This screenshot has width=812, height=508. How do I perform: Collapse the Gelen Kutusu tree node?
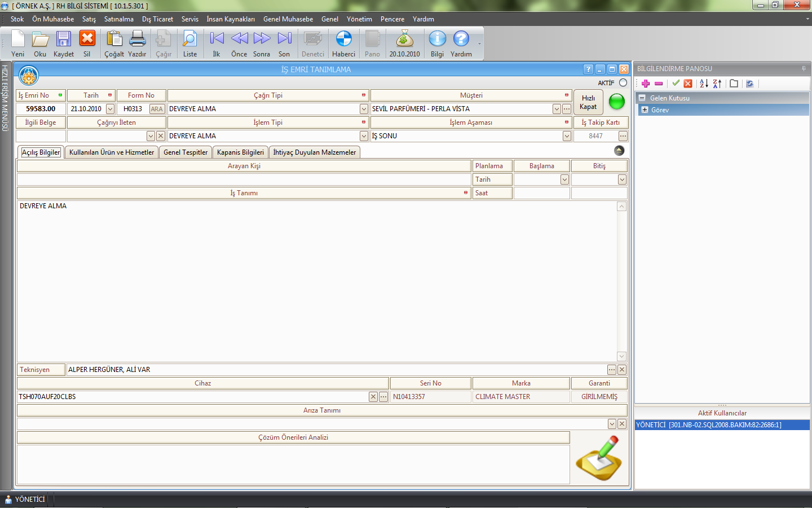(x=642, y=98)
